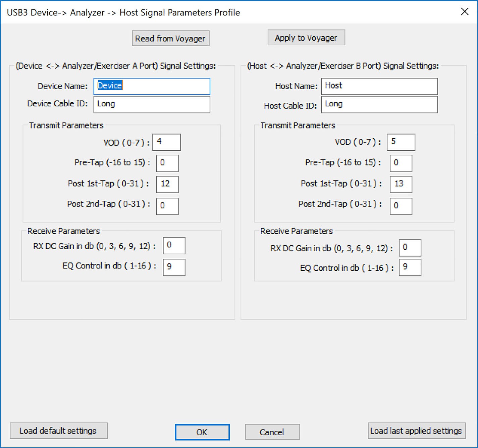Edit Host EQ Control in db field
478x448 pixels.
click(x=410, y=267)
